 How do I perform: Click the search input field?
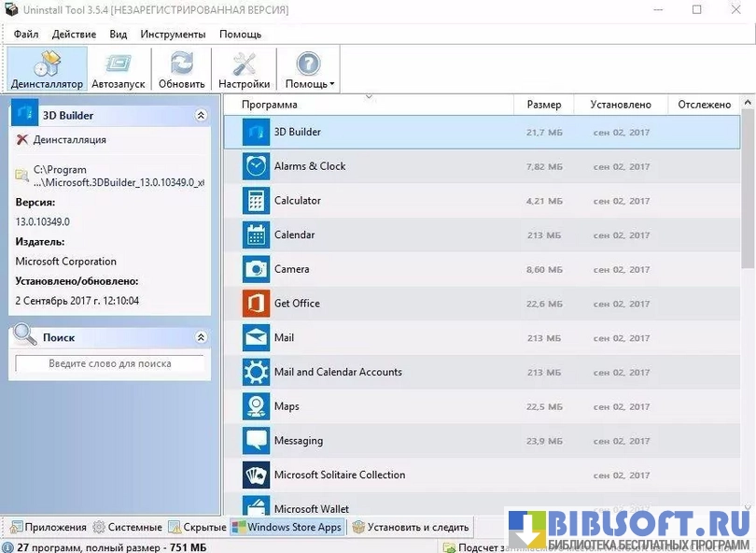click(x=109, y=363)
